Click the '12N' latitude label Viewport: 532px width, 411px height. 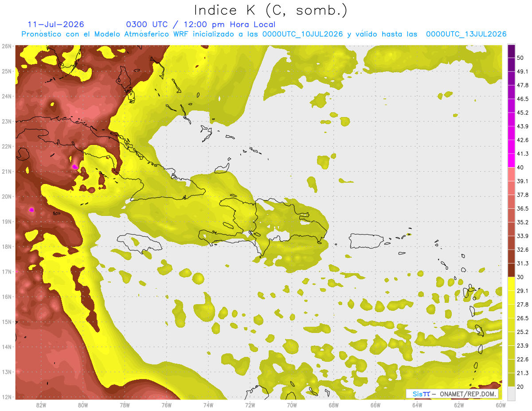(7, 397)
